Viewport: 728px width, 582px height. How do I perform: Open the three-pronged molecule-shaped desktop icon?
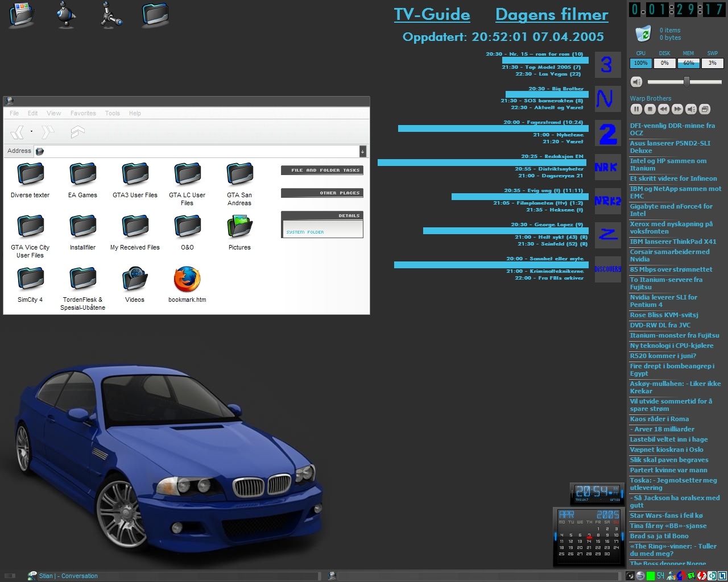111,15
